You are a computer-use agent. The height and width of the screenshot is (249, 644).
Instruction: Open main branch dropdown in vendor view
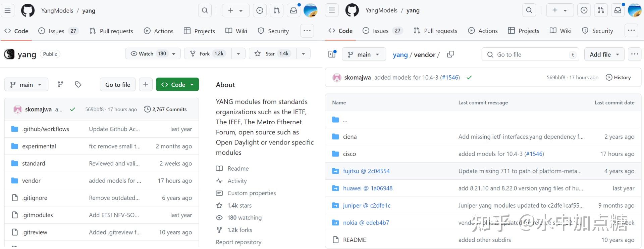(x=364, y=54)
